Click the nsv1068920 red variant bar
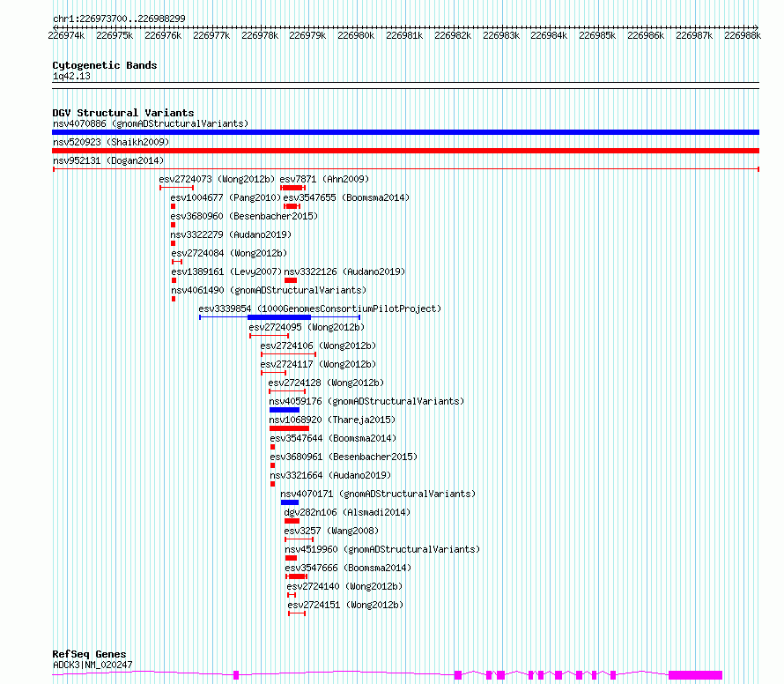This screenshot has height=684, width=784. tap(289, 428)
